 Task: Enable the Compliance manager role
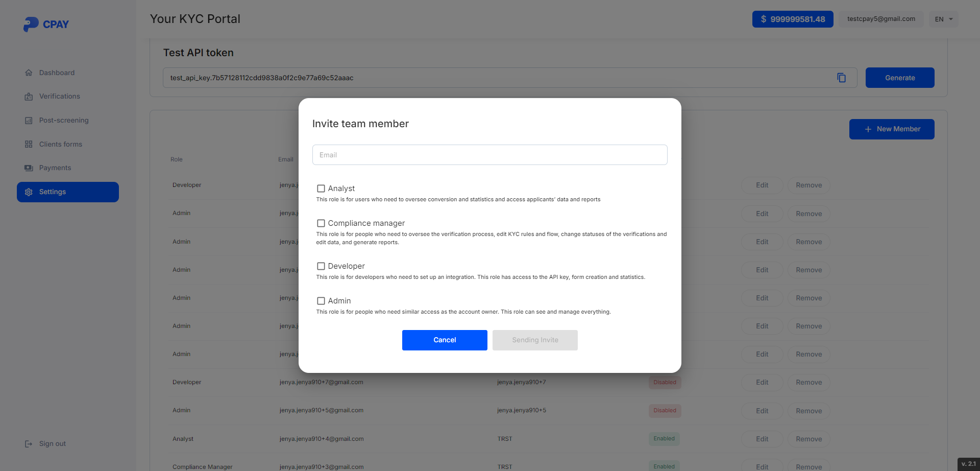click(321, 223)
